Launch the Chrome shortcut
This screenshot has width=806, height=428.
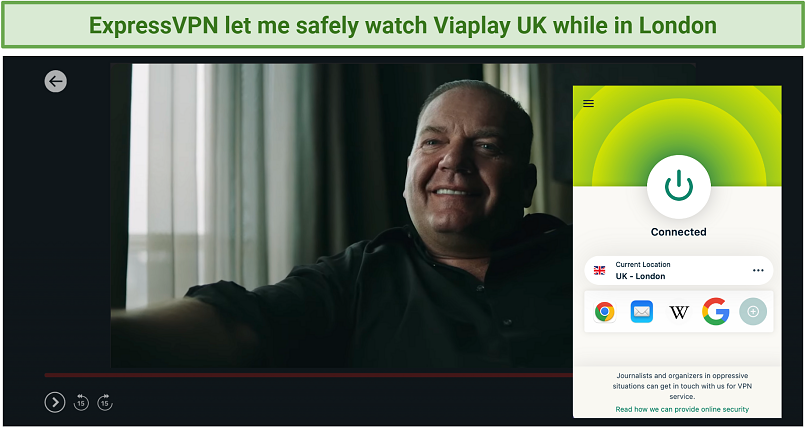tap(604, 312)
